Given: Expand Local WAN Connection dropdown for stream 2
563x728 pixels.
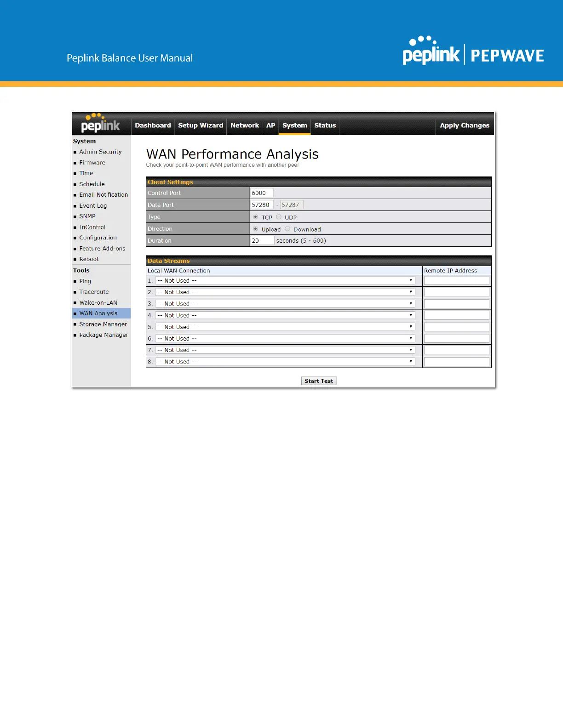Looking at the screenshot, I should click(x=285, y=292).
